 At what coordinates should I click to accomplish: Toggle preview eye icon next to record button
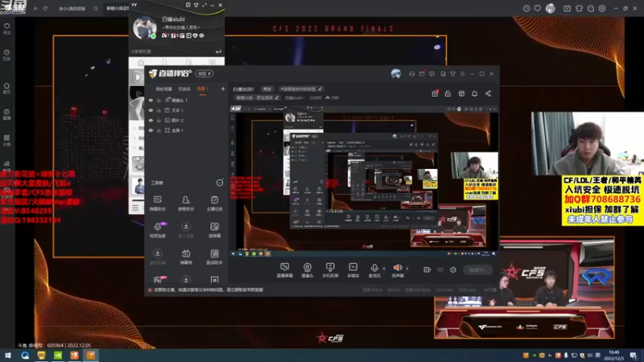pos(440,269)
